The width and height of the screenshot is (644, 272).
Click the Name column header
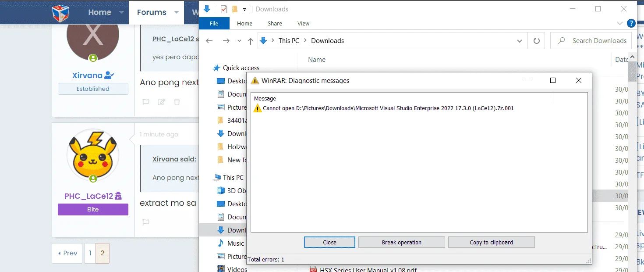[317, 60]
